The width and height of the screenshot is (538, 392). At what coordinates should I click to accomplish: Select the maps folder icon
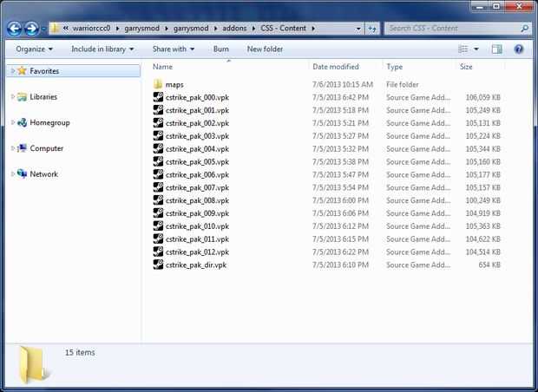[x=158, y=84]
